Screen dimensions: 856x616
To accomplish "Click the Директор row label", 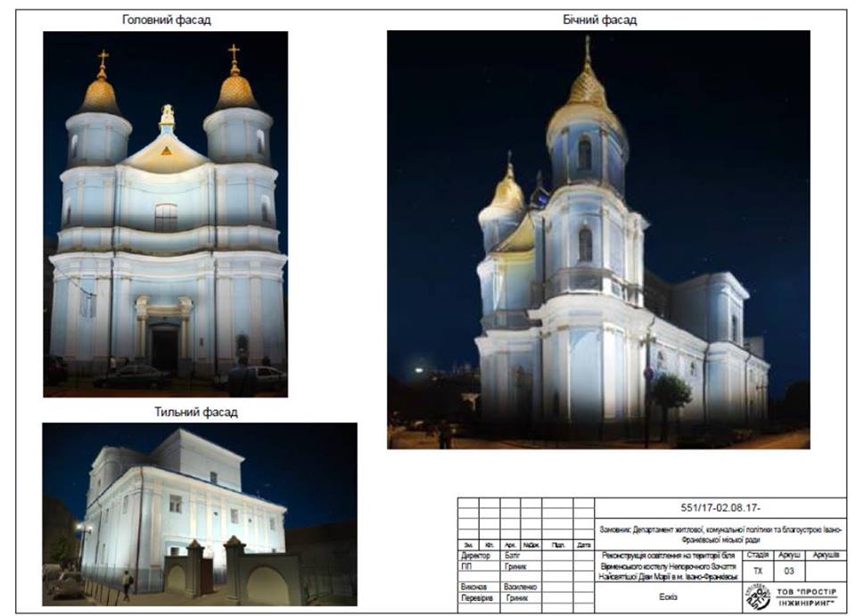I will 475,555.
